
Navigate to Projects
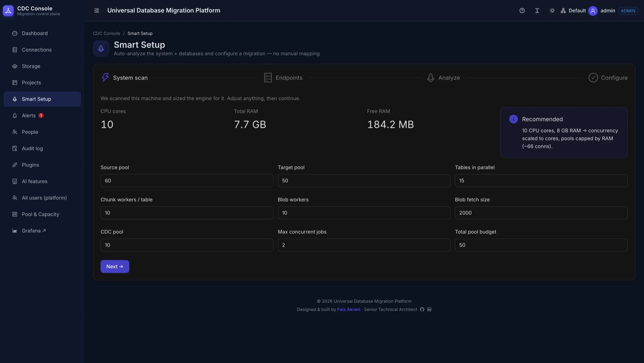[x=42, y=83]
